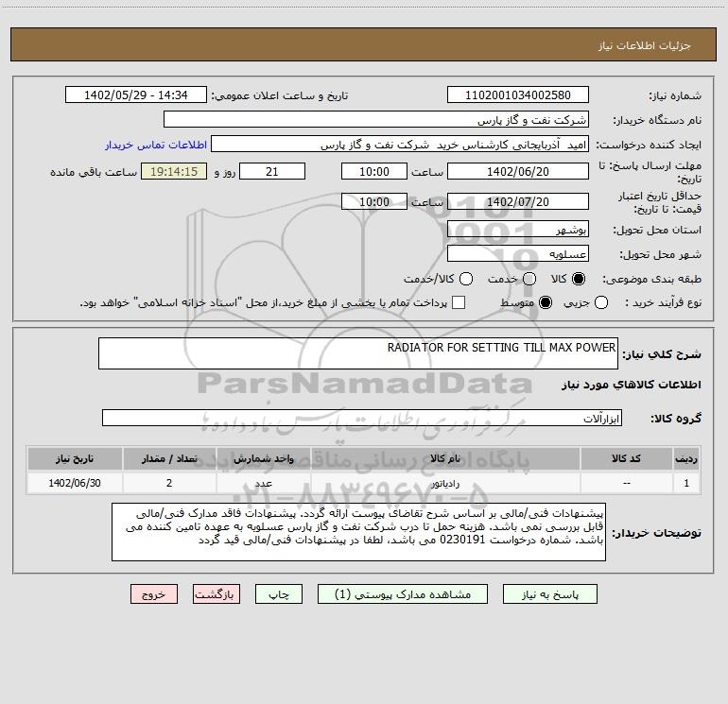Click the delivery province field بوشهر
The image size is (728, 704).
518,229
